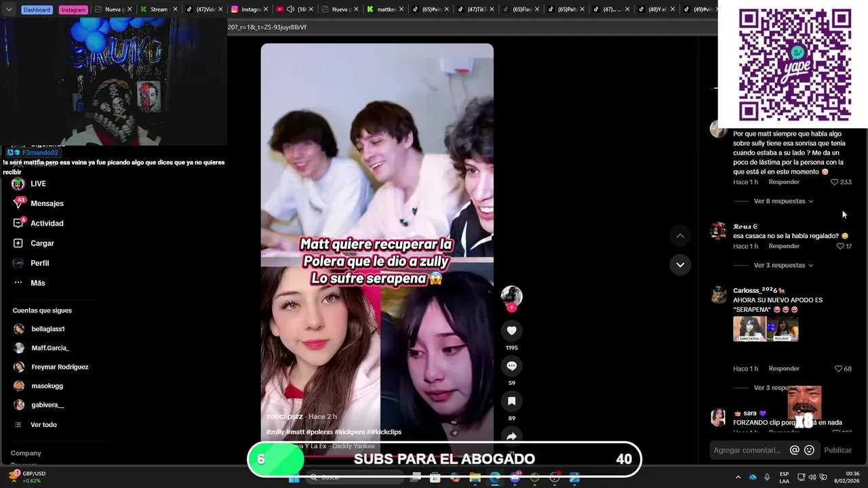
Task: Click the @ mention icon in comment box
Action: click(x=795, y=450)
